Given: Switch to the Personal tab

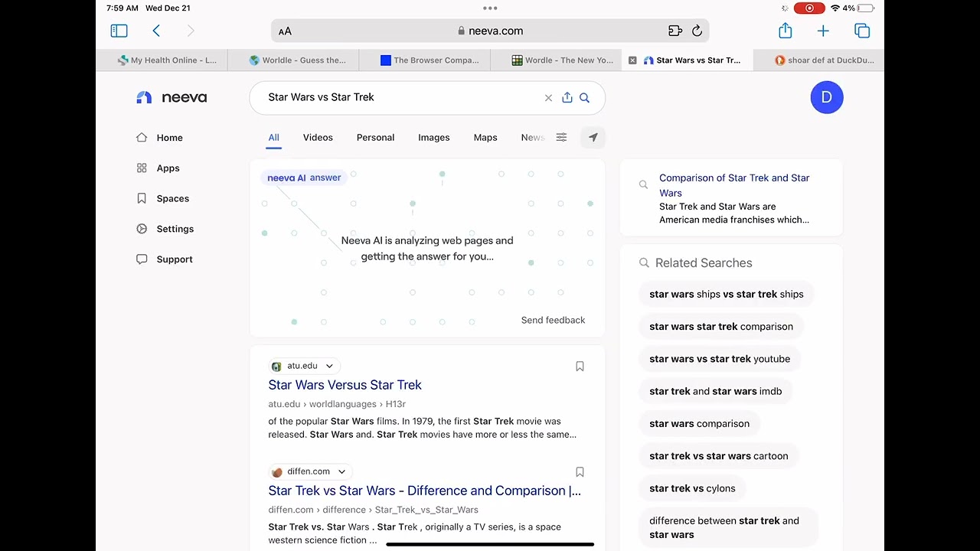Looking at the screenshot, I should coord(375,138).
